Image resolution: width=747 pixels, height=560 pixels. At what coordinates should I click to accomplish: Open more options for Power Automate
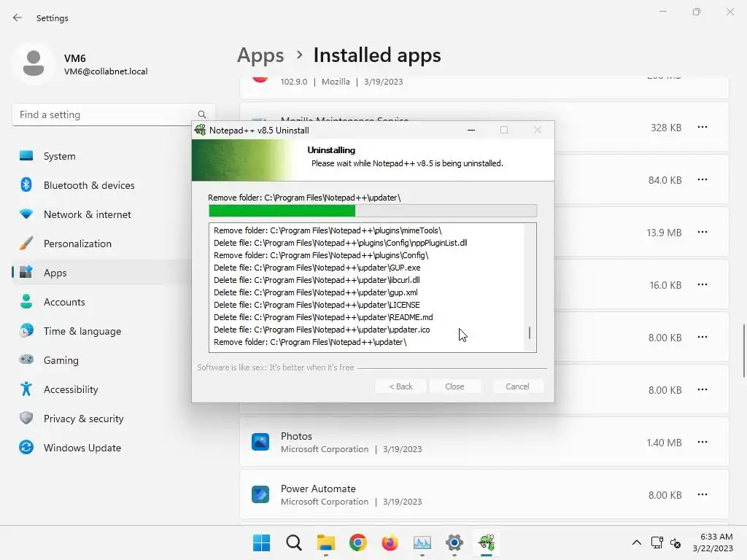coord(703,494)
